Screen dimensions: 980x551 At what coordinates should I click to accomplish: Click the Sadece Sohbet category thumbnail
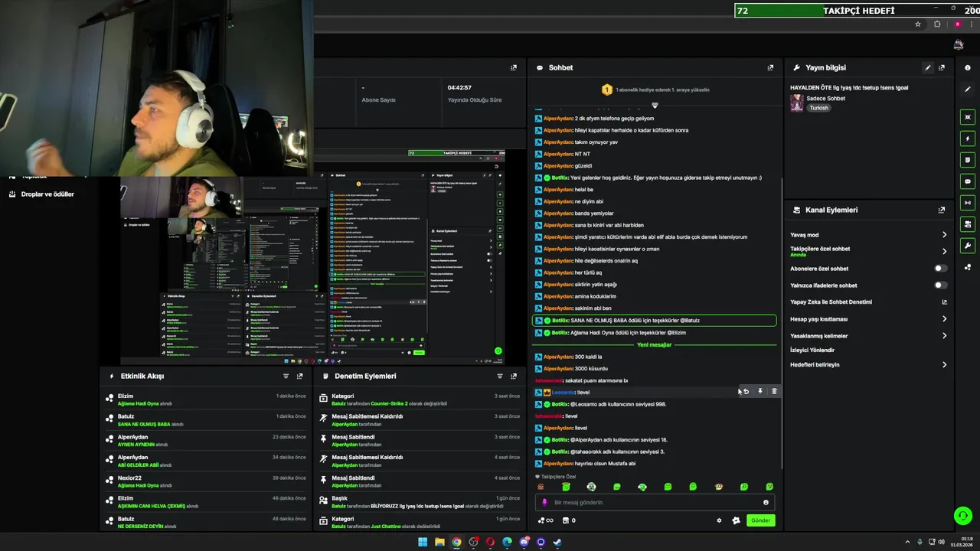[x=797, y=103]
